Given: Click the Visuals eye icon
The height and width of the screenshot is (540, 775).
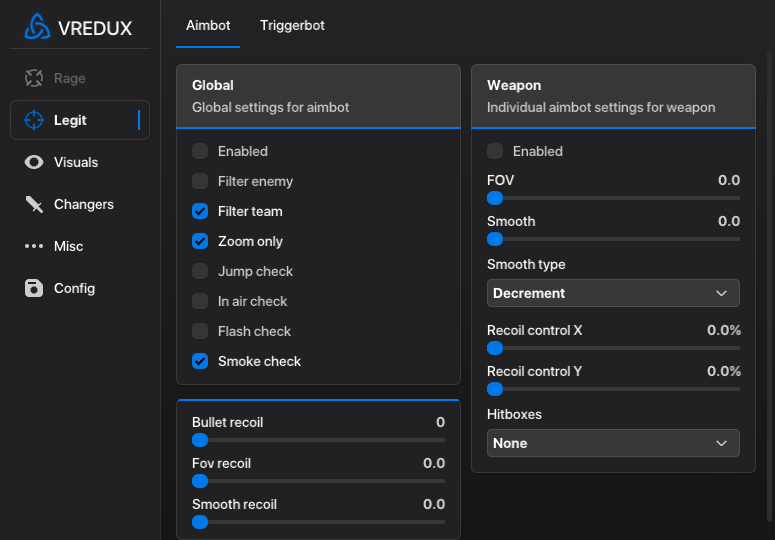Looking at the screenshot, I should click(34, 162).
